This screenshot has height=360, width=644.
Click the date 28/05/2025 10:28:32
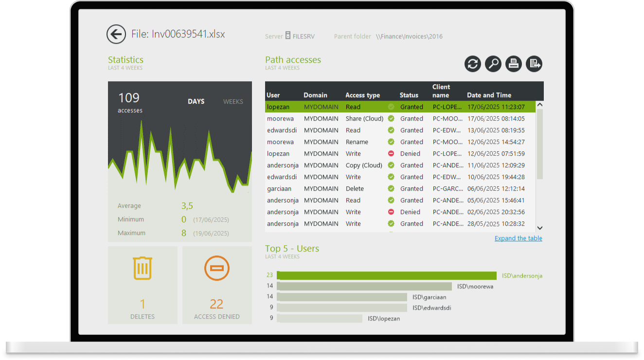496,224
